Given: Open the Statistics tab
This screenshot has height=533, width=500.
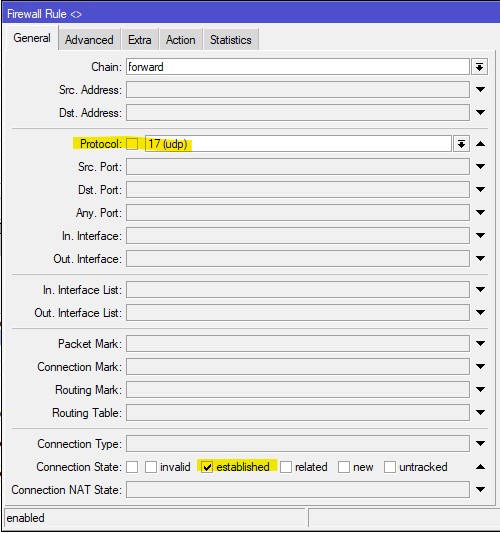Looking at the screenshot, I should (x=230, y=40).
